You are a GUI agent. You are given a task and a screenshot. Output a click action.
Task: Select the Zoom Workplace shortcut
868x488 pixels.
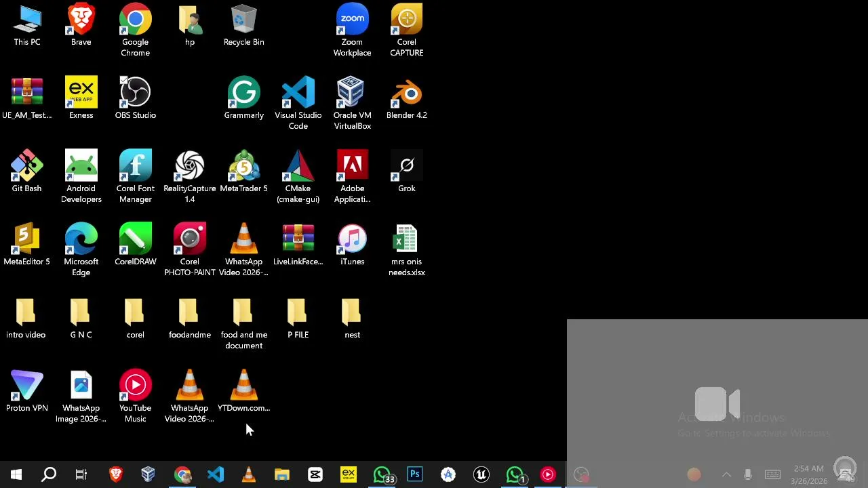[x=353, y=30]
